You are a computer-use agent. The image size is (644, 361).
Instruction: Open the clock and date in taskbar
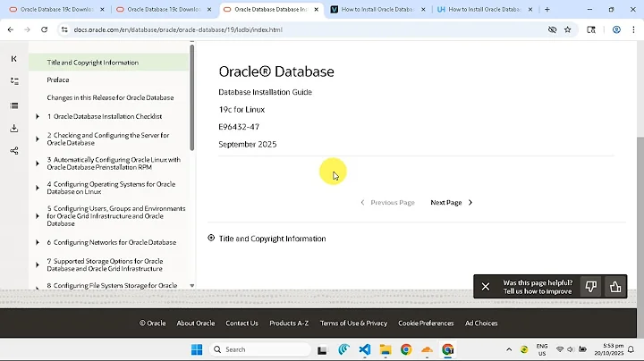tap(609, 349)
